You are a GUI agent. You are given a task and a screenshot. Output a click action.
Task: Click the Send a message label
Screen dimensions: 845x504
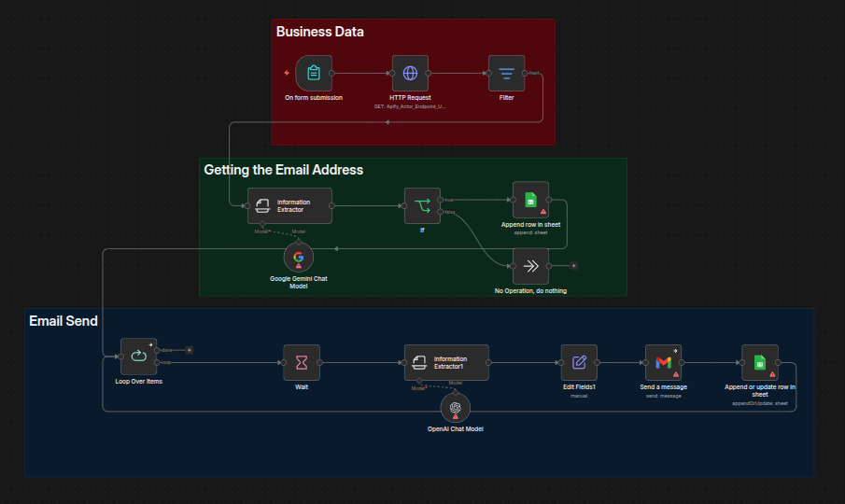(663, 387)
